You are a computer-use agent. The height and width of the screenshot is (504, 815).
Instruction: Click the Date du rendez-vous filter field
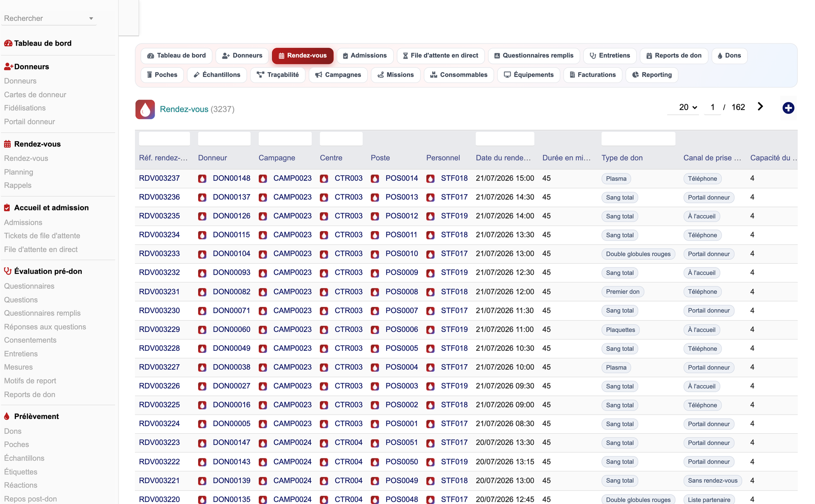click(505, 139)
